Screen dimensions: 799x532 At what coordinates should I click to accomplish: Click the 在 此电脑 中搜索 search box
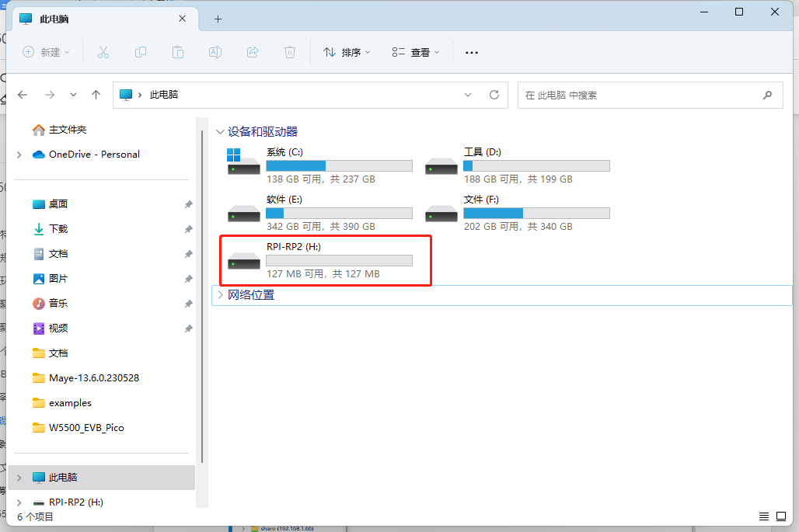point(637,95)
